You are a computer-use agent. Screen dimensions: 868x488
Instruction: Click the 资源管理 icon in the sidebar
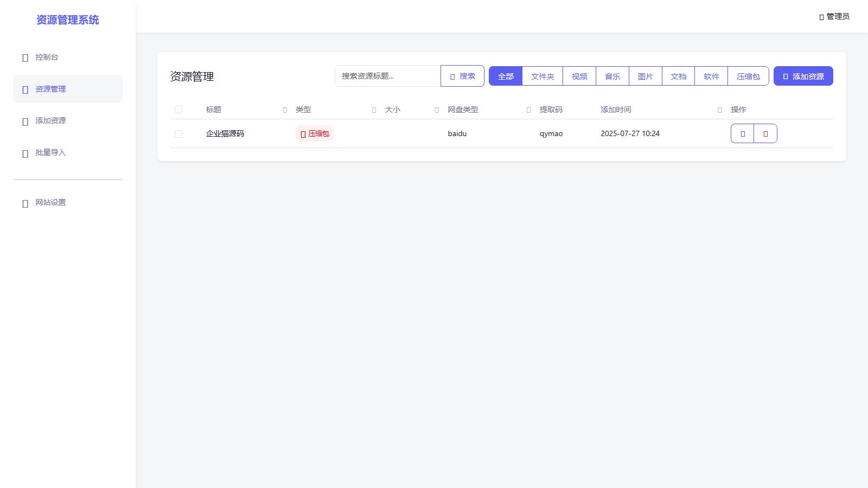(x=25, y=89)
